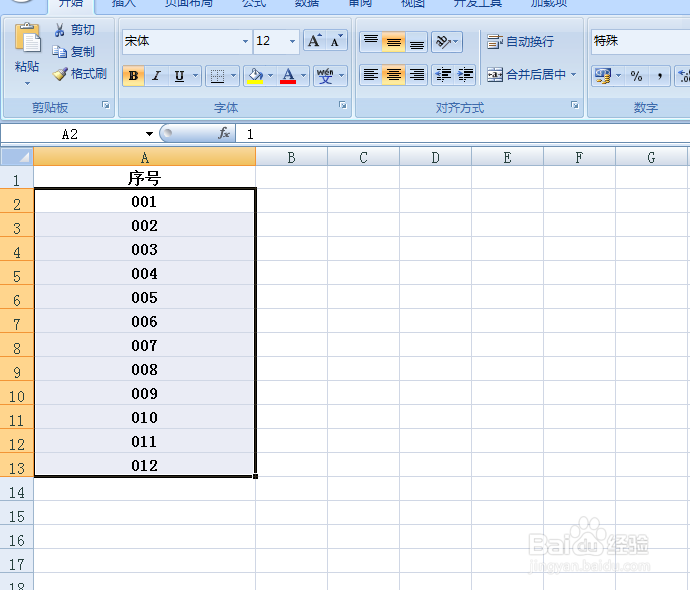Viewport: 690px width, 590px height.
Task: Open the font name dropdown
Action: [x=245, y=41]
